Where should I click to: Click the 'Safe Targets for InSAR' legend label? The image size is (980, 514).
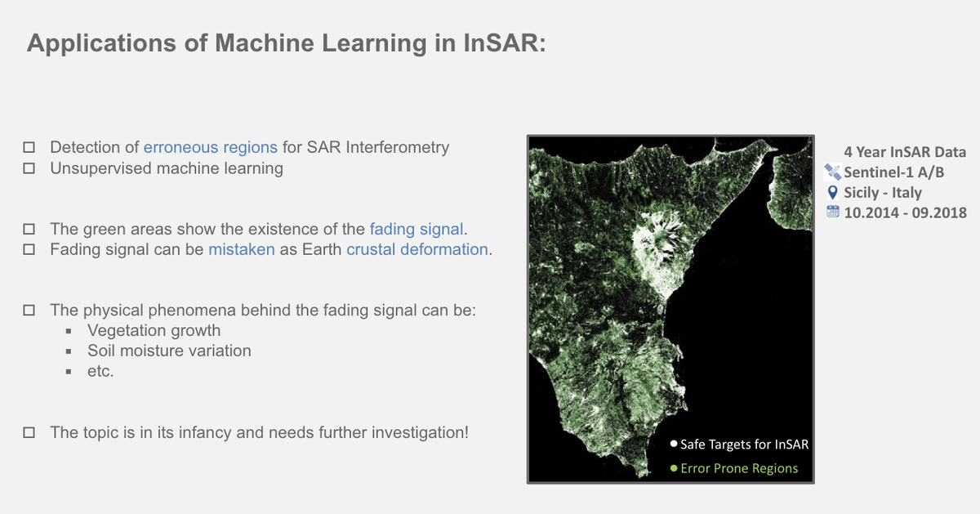(744, 445)
